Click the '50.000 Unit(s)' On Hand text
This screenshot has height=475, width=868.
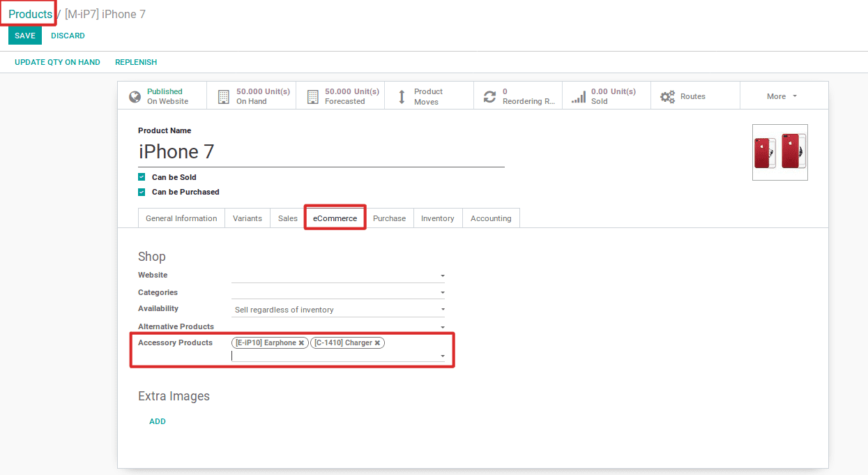tap(263, 91)
